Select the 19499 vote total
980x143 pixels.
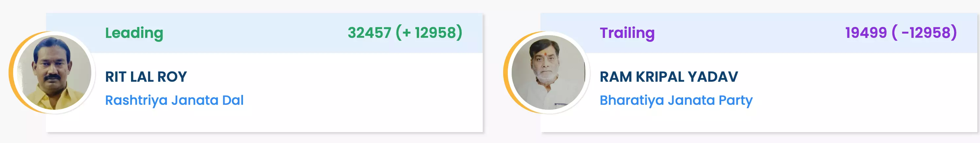tap(865, 33)
